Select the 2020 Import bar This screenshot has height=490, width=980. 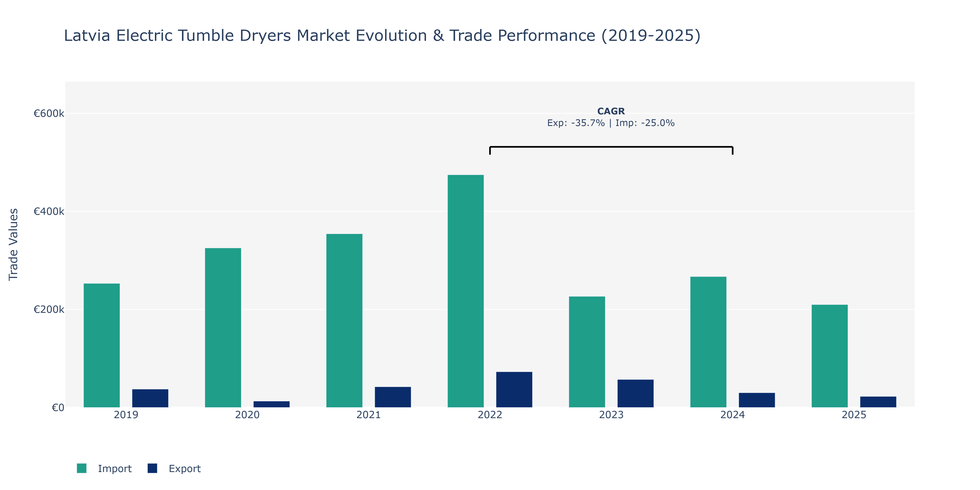(x=223, y=327)
